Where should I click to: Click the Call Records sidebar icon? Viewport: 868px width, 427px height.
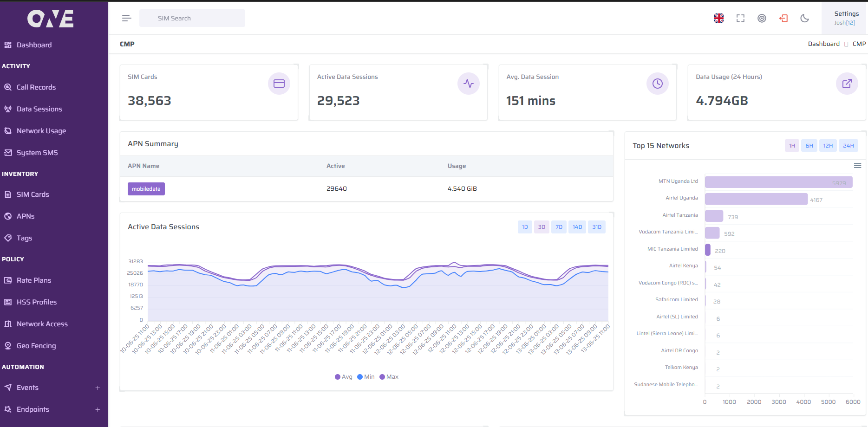(8, 87)
